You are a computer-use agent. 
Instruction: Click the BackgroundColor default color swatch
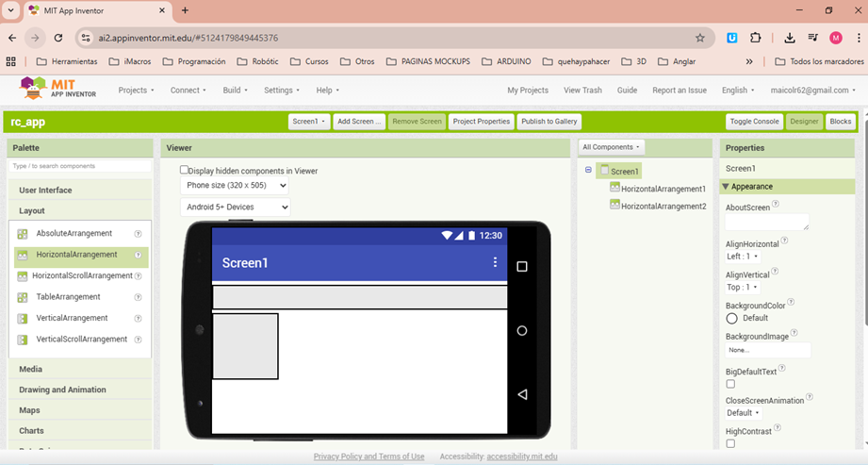click(x=731, y=319)
